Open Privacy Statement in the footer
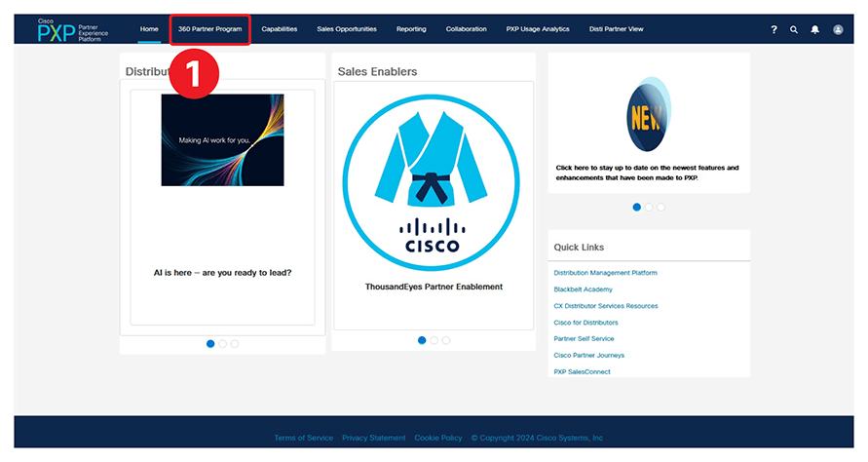 click(x=373, y=438)
